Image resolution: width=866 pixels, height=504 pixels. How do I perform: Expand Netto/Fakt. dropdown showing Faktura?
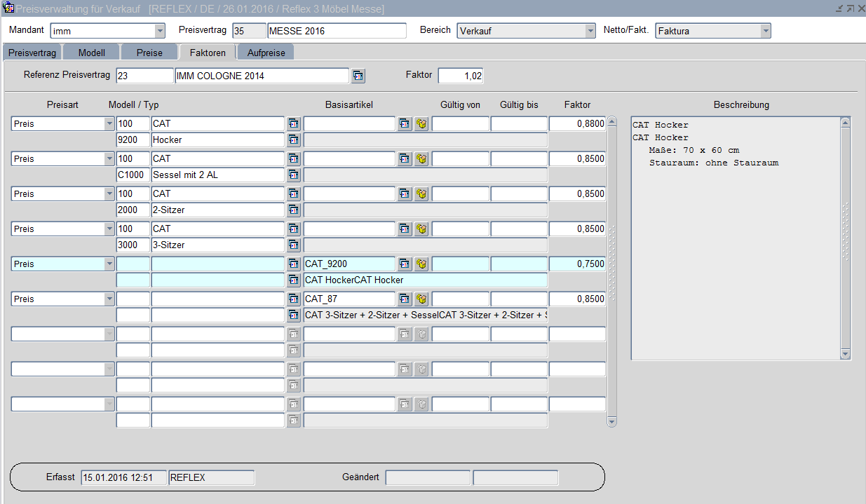pyautogui.click(x=766, y=31)
